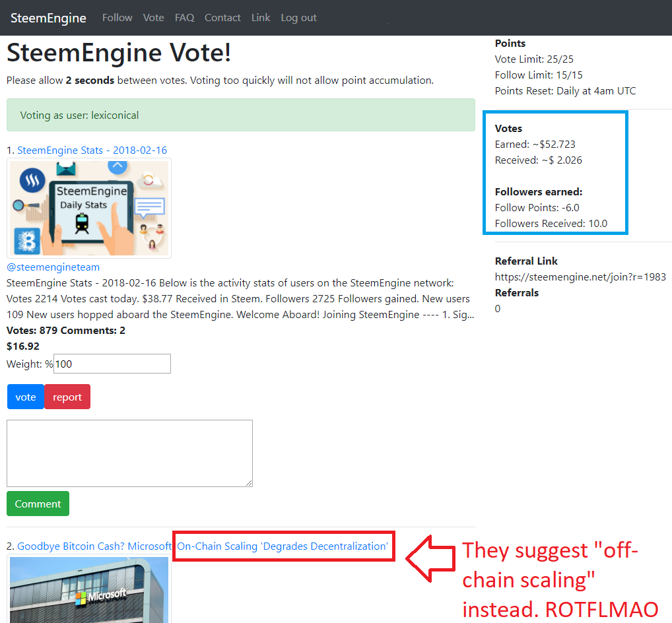This screenshot has height=623, width=672.
Task: Click the blue vote button
Action: [x=26, y=397]
